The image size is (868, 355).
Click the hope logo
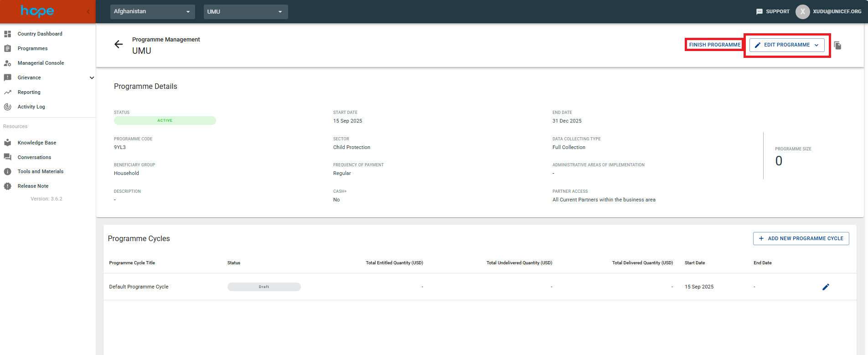(x=37, y=11)
